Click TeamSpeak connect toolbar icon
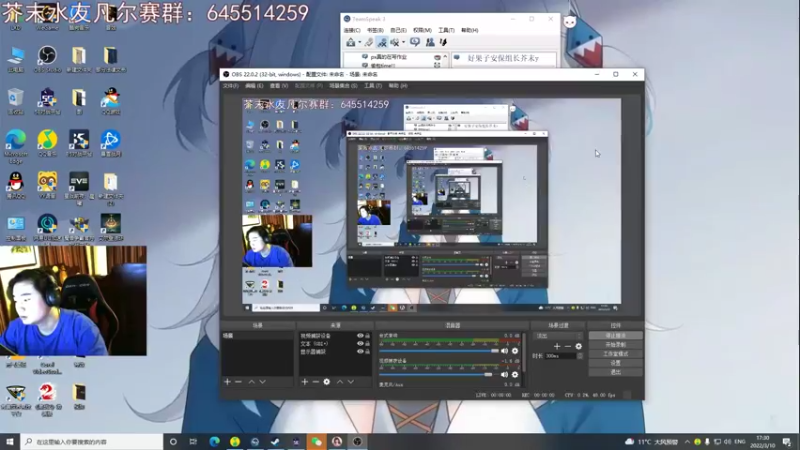This screenshot has height=450, width=800. point(351,42)
